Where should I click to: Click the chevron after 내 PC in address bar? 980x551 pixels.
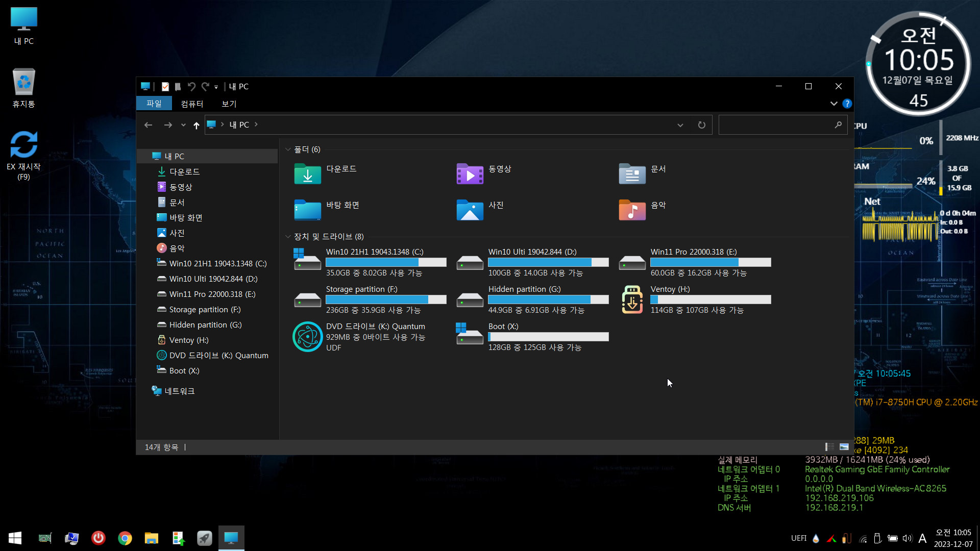pyautogui.click(x=256, y=124)
